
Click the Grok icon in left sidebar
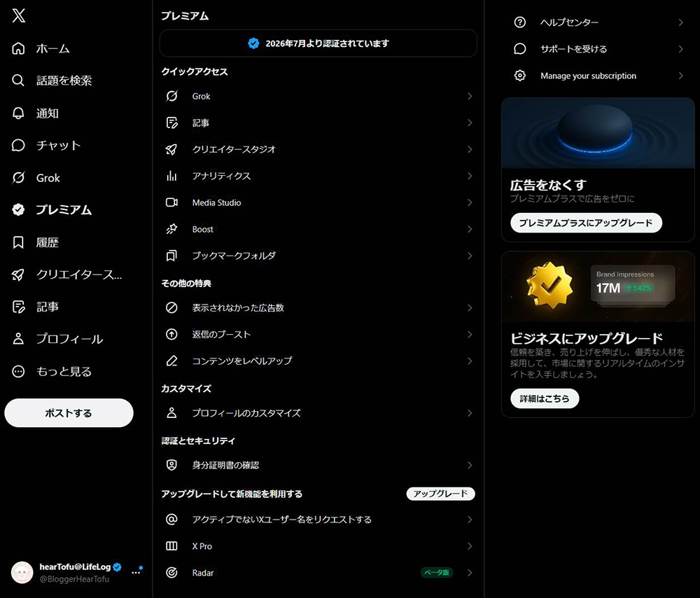pos(18,178)
